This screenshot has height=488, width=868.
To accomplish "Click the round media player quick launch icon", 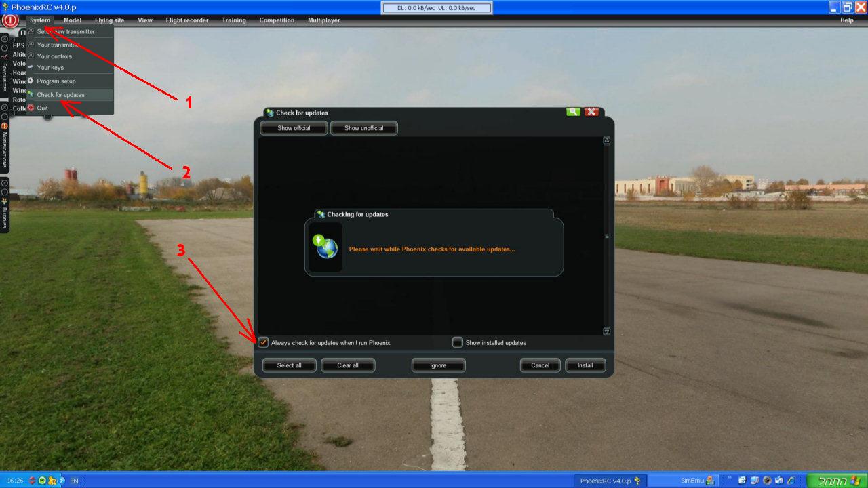I will click(x=767, y=481).
